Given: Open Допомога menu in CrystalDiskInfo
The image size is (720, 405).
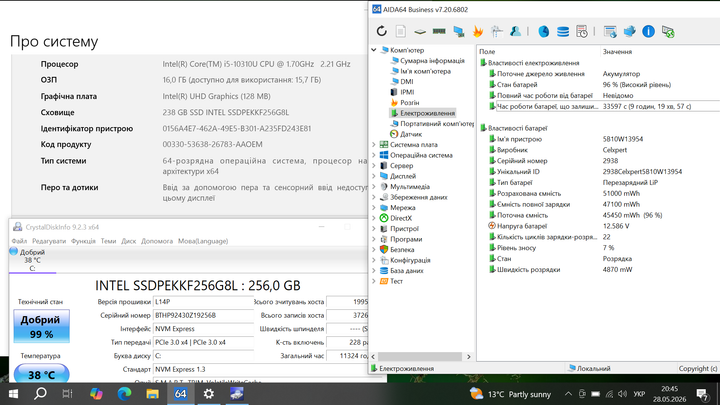Looking at the screenshot, I should point(157,241).
